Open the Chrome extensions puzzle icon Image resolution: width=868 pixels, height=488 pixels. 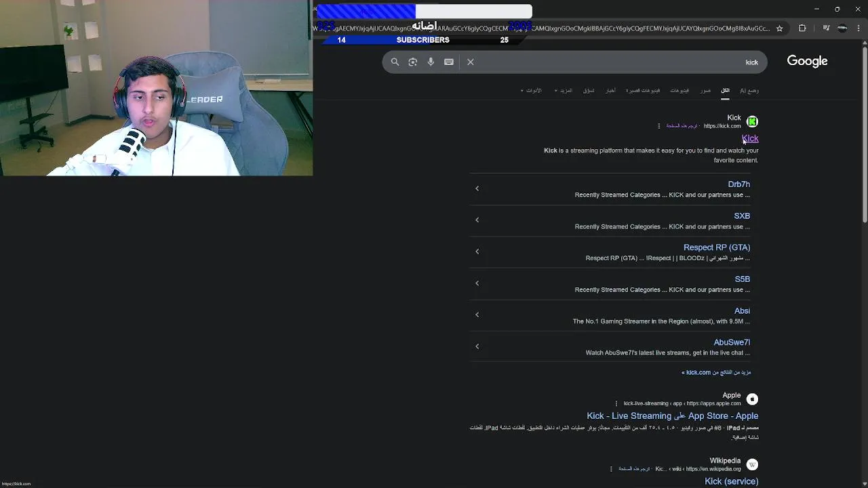click(802, 28)
